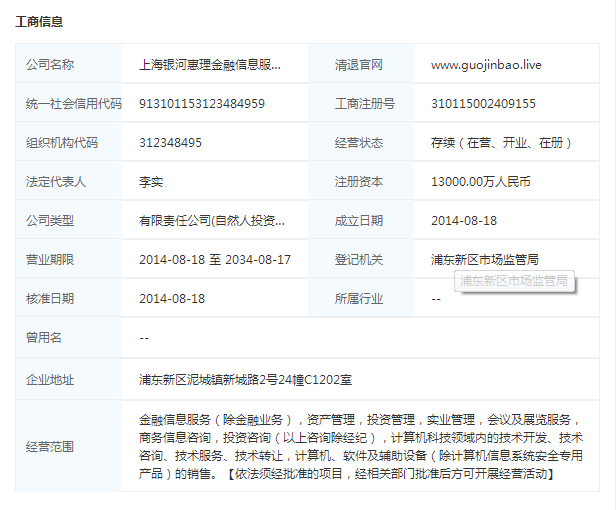Select credit code 91310115312348495​9

(202, 104)
